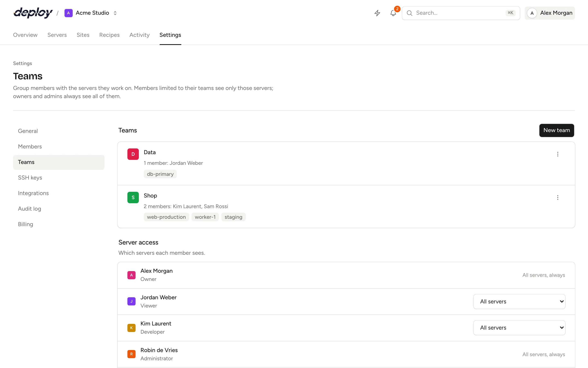
Task: Select Teams in the settings sidebar
Action: [59, 162]
